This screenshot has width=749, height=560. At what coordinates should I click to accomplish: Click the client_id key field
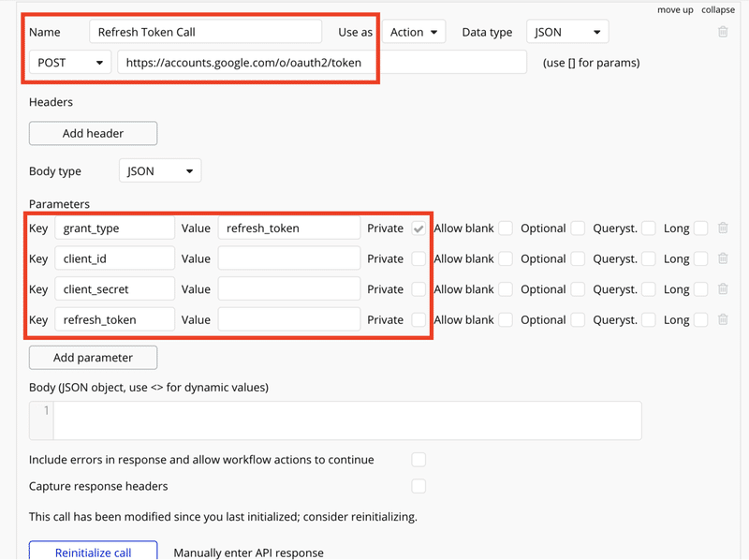tap(114, 259)
